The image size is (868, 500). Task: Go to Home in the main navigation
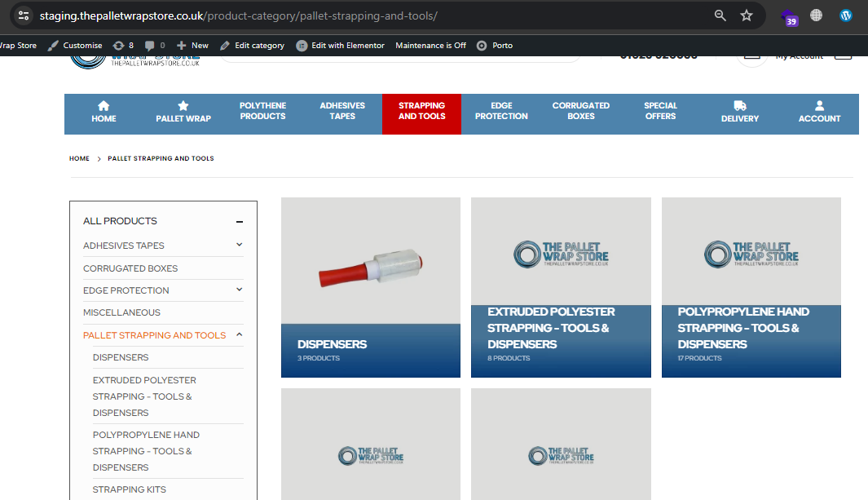tap(104, 112)
